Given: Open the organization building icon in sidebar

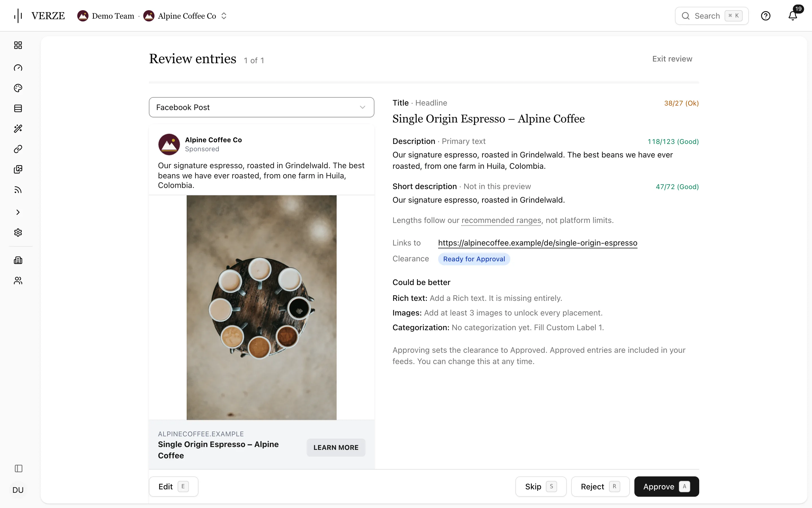Looking at the screenshot, I should click(x=18, y=260).
